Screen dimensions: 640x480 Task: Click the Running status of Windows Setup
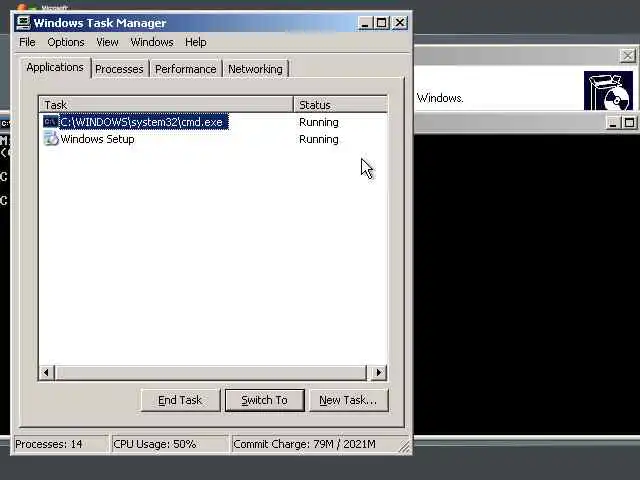click(319, 139)
